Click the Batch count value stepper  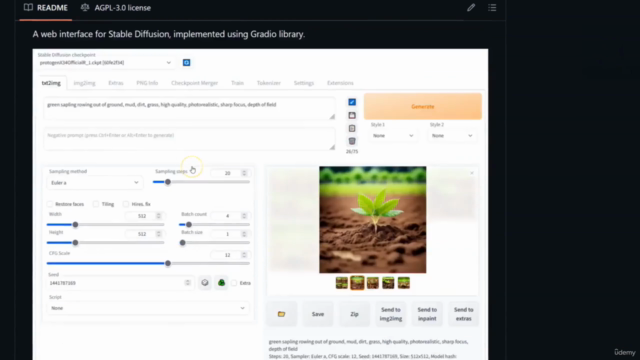(244, 216)
